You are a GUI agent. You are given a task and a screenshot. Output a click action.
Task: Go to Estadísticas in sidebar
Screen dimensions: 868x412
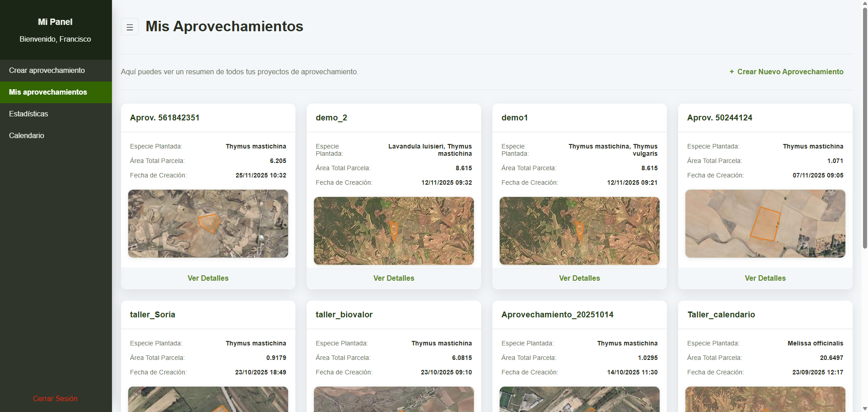click(x=29, y=114)
